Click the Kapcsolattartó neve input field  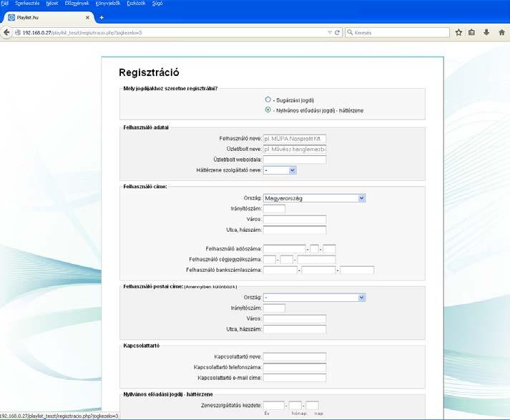pyautogui.click(x=295, y=356)
